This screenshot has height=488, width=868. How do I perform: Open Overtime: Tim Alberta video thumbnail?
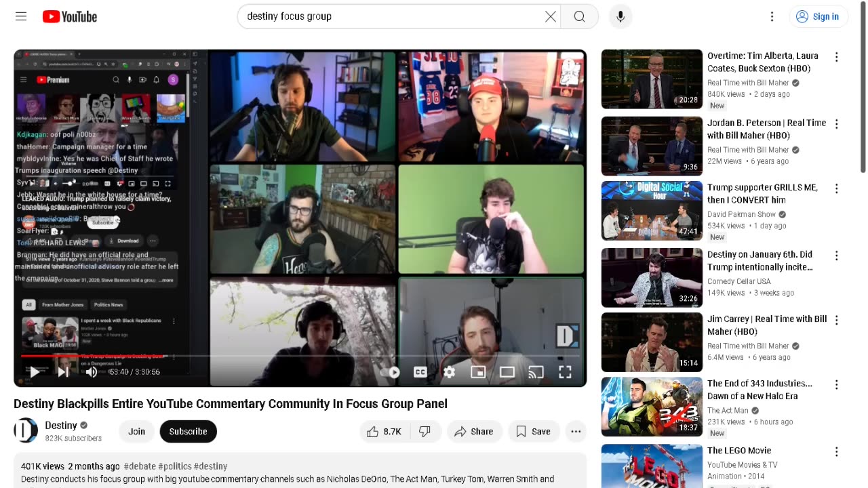[x=652, y=79]
